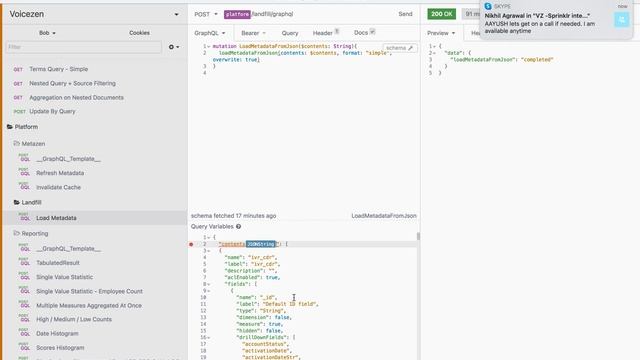Open TabulatedResult request
Viewport: 640px width, 360px height.
click(x=58, y=263)
